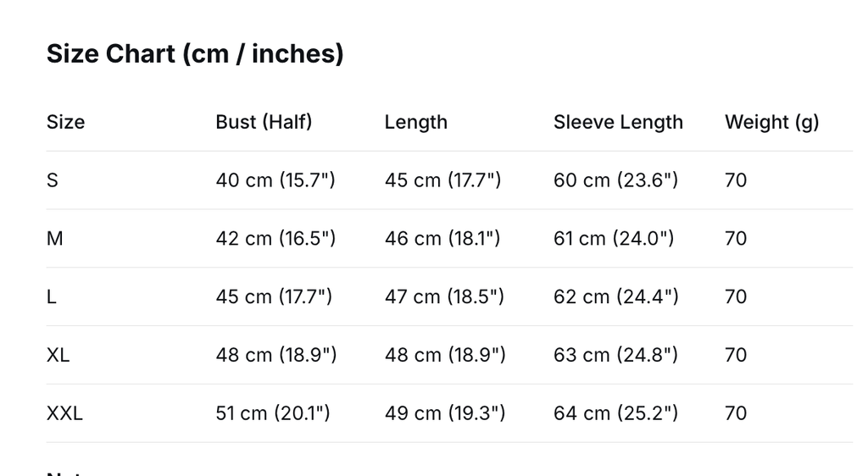Click the Sleeve Length column header
This screenshot has height=476, width=868.
(618, 122)
